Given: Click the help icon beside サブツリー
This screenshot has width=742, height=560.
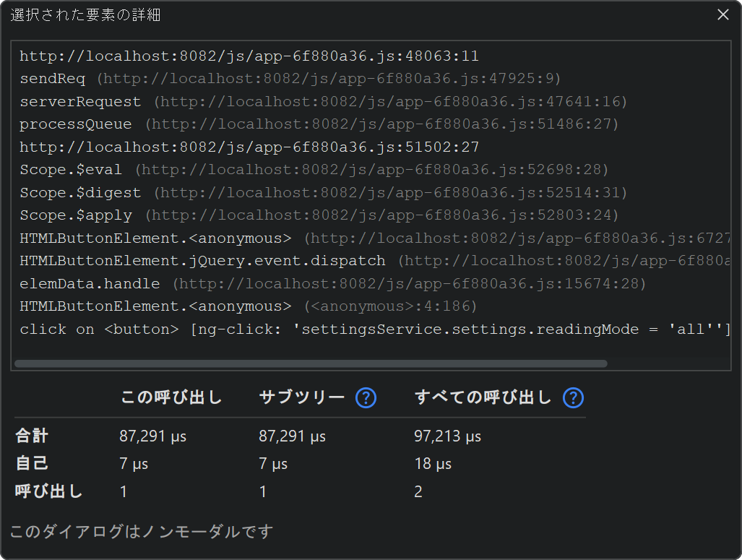Looking at the screenshot, I should click(366, 397).
